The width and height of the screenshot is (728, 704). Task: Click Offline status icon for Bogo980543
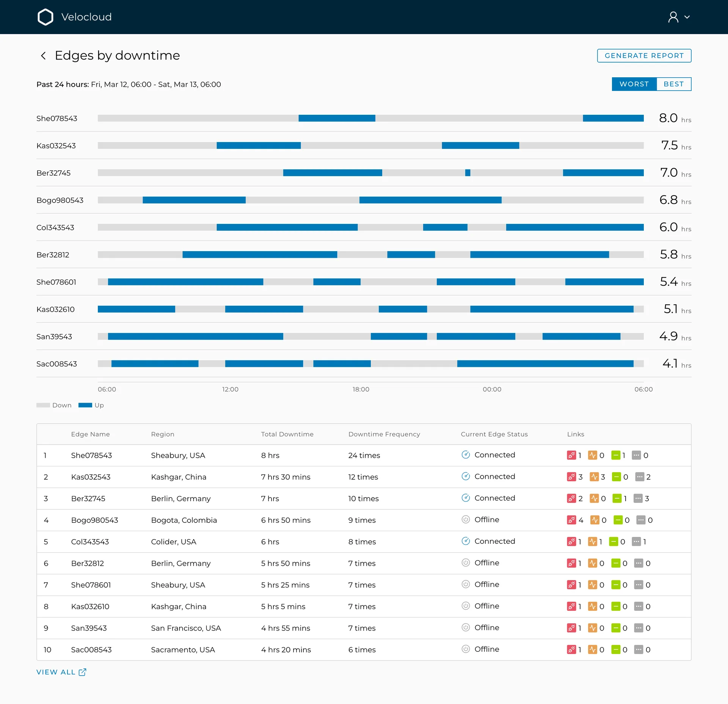click(x=466, y=519)
